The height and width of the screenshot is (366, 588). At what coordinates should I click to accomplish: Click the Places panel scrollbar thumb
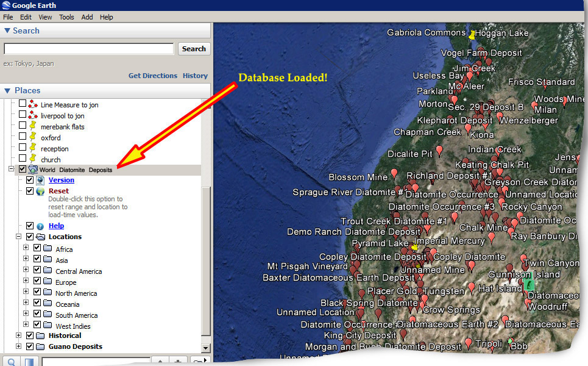[x=205, y=261]
